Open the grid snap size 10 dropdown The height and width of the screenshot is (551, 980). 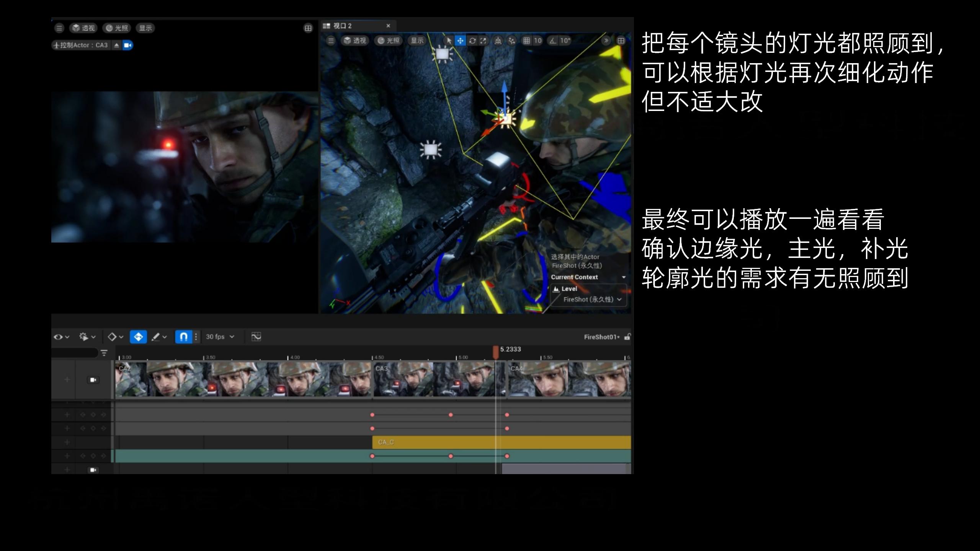(x=538, y=41)
